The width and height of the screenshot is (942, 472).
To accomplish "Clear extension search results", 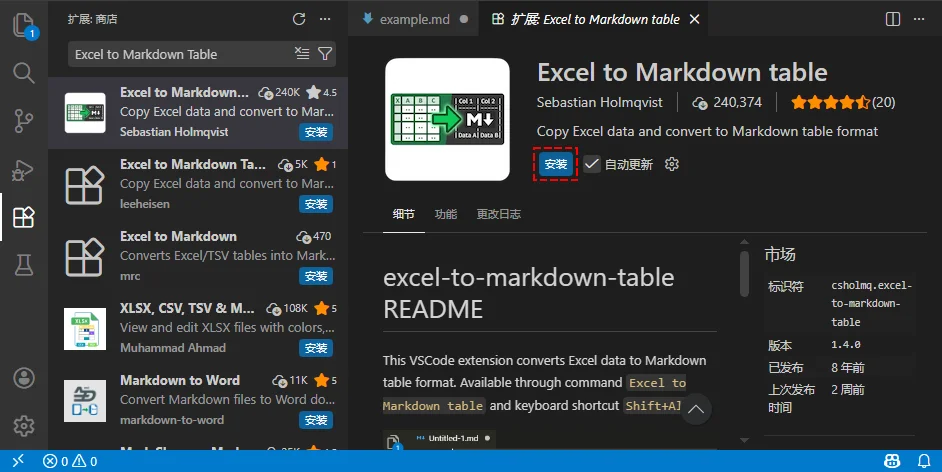I will point(302,54).
